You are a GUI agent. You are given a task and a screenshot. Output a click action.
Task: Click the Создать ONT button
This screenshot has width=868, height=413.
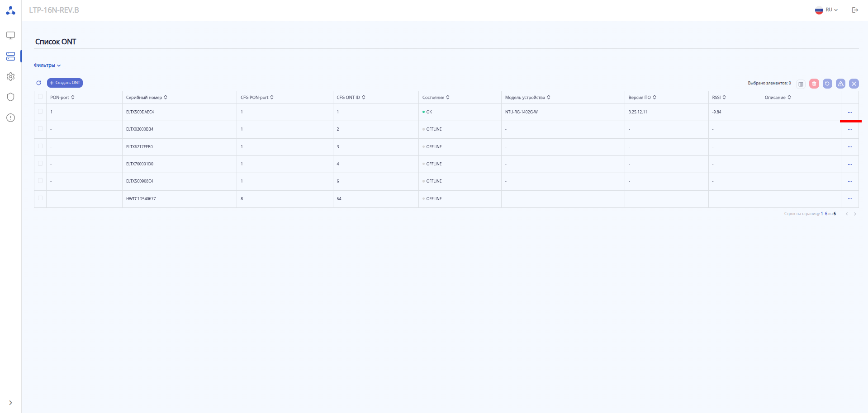point(65,83)
